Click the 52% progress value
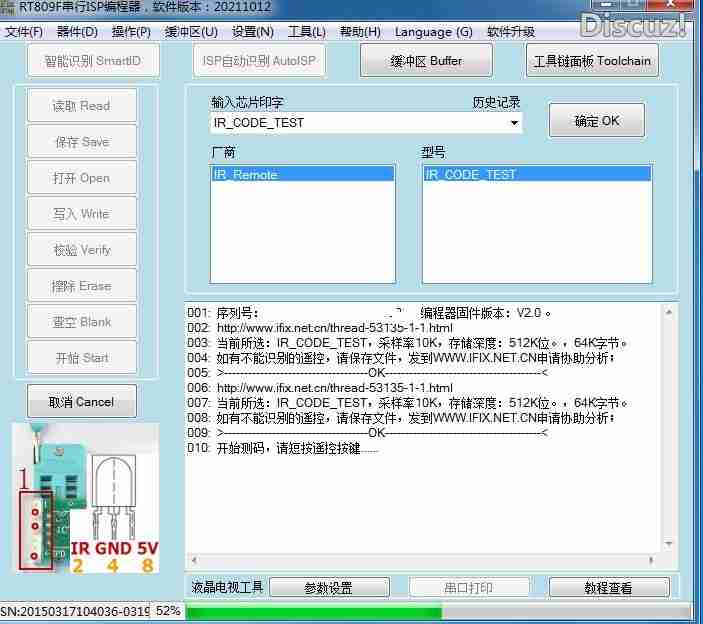Screen dimensions: 703x624 click(x=168, y=611)
